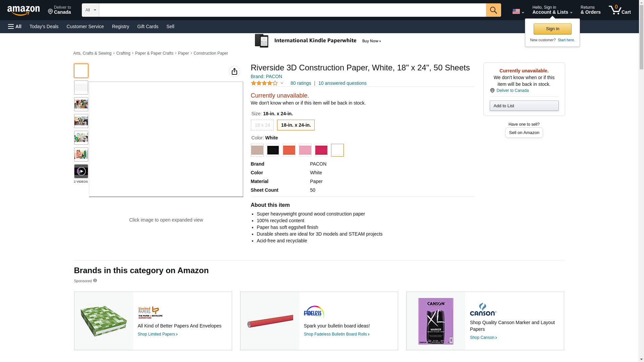Select the 18-in. x 24-in. size option
The image size is (644, 362).
[x=296, y=125]
